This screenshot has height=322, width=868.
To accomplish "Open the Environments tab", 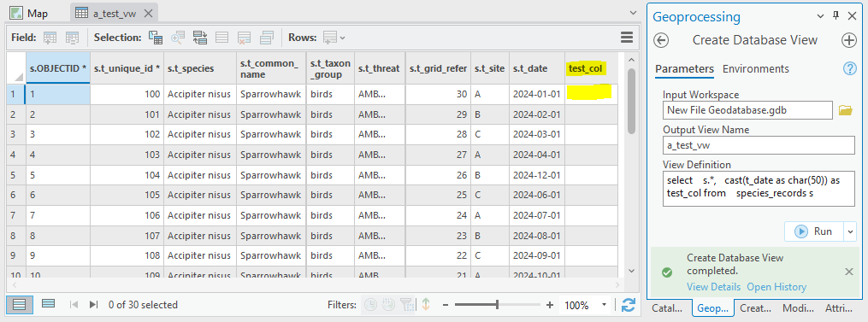I will 756,69.
